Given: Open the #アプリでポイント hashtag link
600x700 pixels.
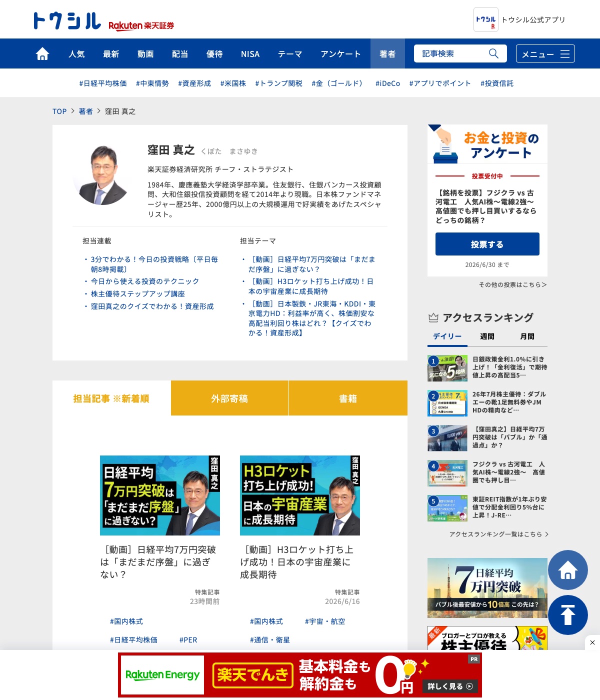Looking at the screenshot, I should click(440, 83).
